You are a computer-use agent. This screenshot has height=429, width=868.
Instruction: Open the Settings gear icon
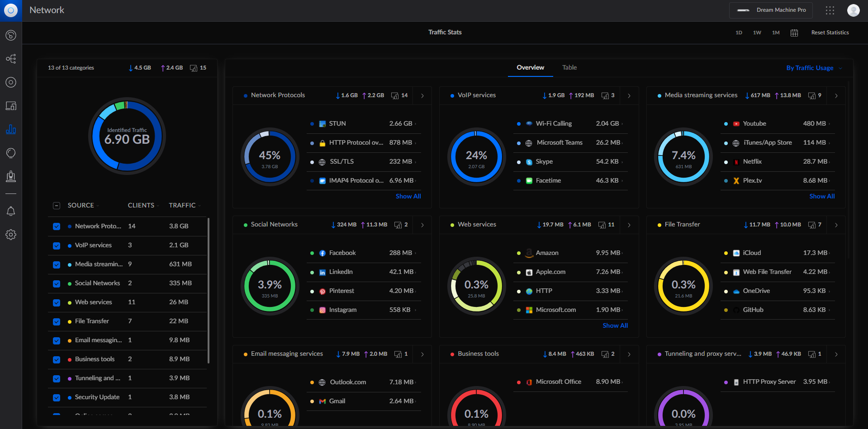click(x=11, y=235)
